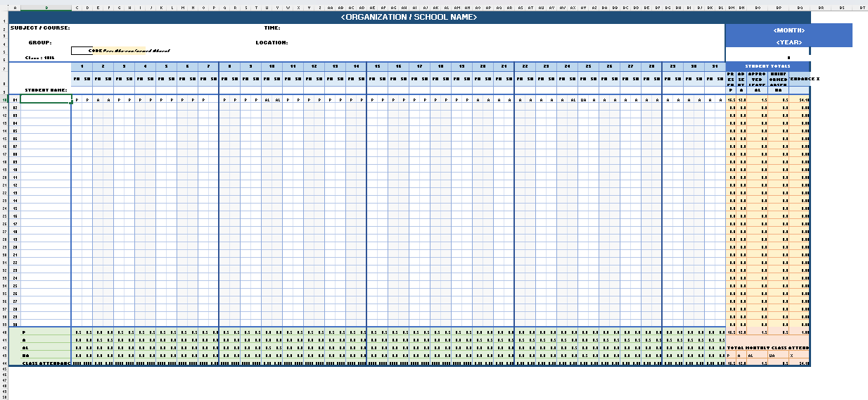868x400 pixels.
Task: Click day 31 column heading
Action: pos(715,66)
